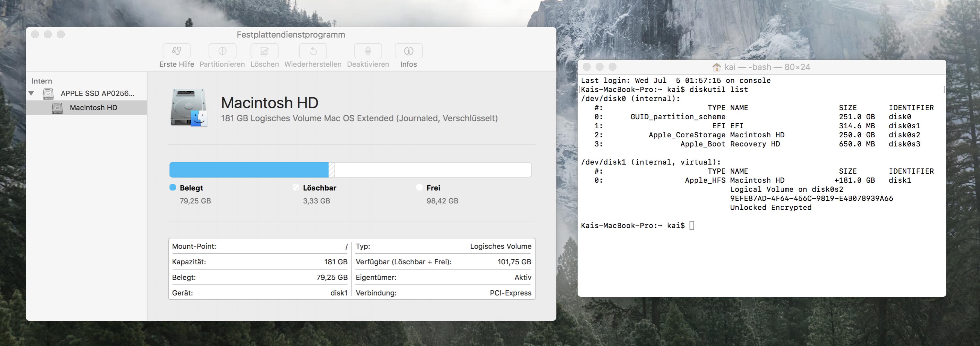Click the 314.6 MB size in Terminal
Image resolution: width=980 pixels, height=346 pixels.
(x=857, y=126)
